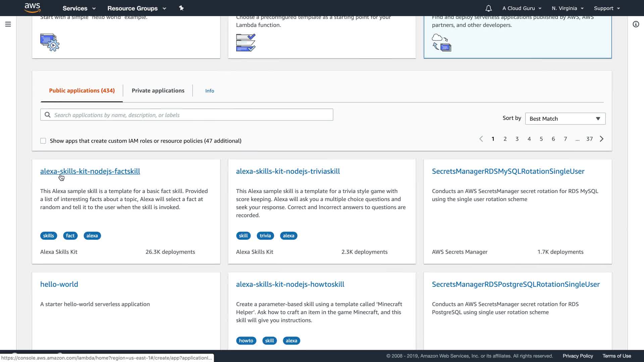Switch to Private applications tab

pos(158,90)
